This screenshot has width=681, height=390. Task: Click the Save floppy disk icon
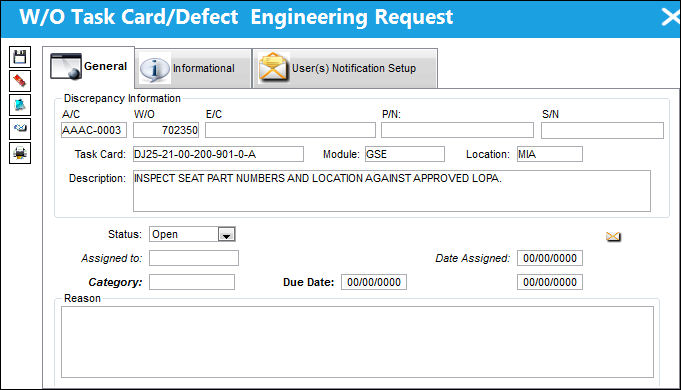click(20, 57)
